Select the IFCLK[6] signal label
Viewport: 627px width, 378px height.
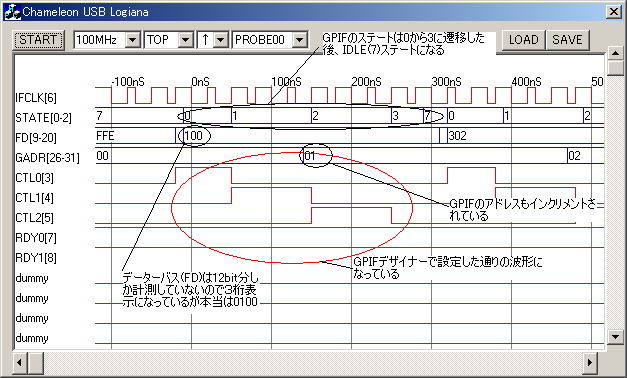click(36, 98)
